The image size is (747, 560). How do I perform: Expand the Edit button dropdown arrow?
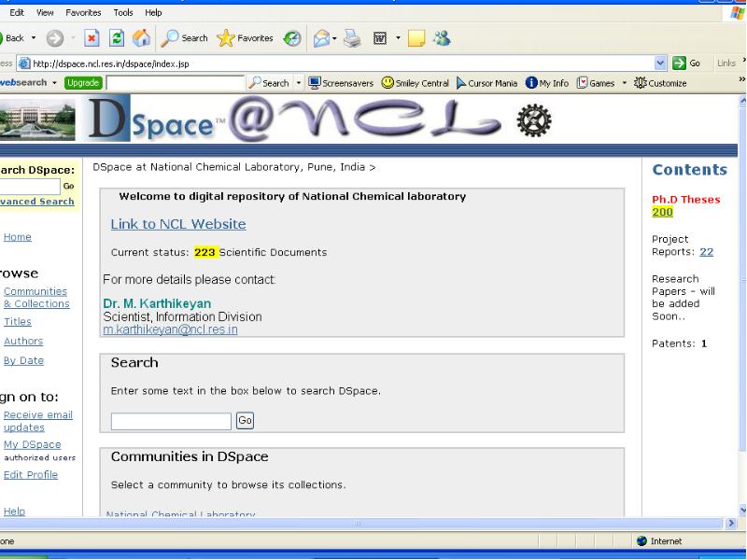[399, 38]
